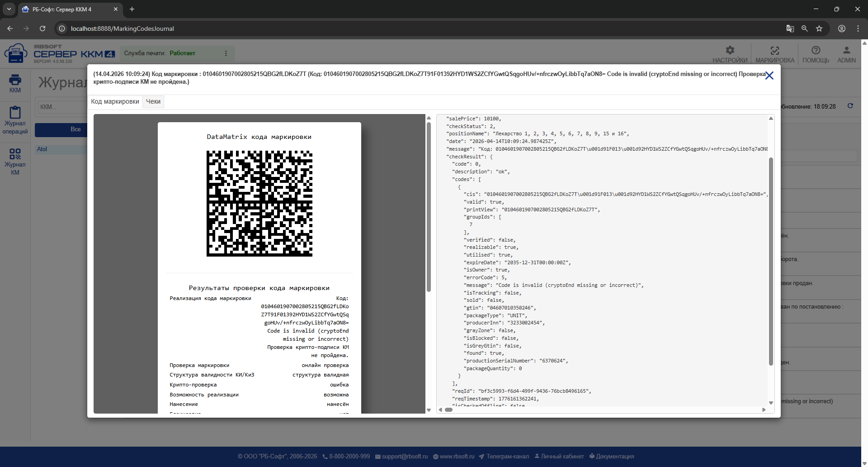
Task: Open the ПОМОЩЬ help menu
Action: pyautogui.click(x=816, y=54)
